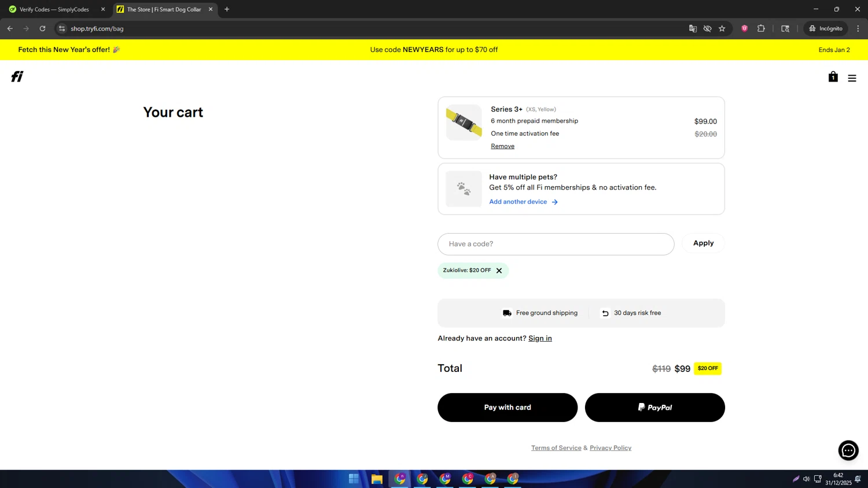The width and height of the screenshot is (868, 488).
Task: Add another device link
Action: point(523,202)
